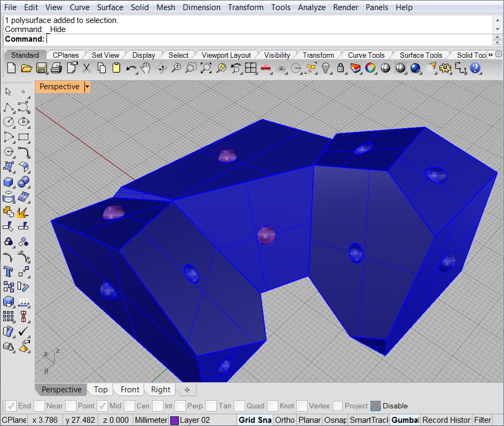Click the Lock padlock icon

tap(341, 68)
